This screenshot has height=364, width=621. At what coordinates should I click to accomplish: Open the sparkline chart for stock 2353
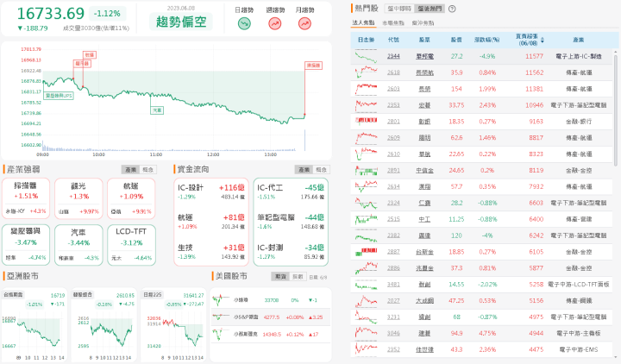pos(366,105)
